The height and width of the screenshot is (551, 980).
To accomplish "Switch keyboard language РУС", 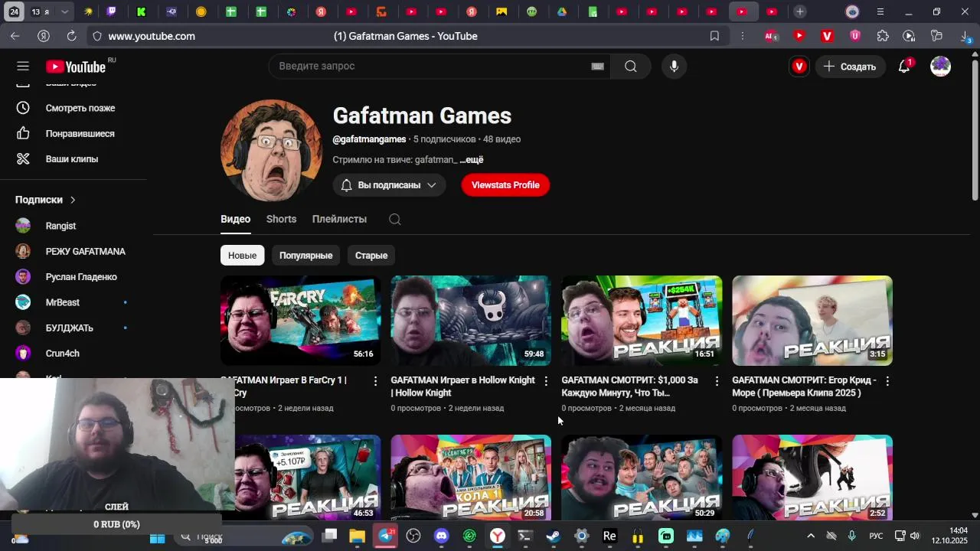I will 876,536.
